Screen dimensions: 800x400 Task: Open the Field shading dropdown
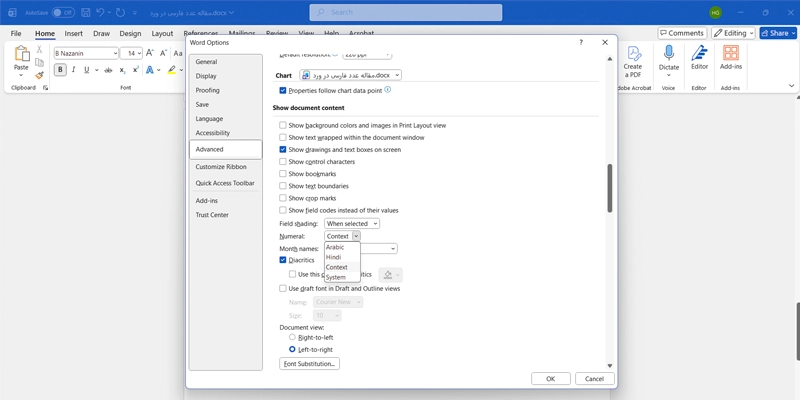(352, 224)
